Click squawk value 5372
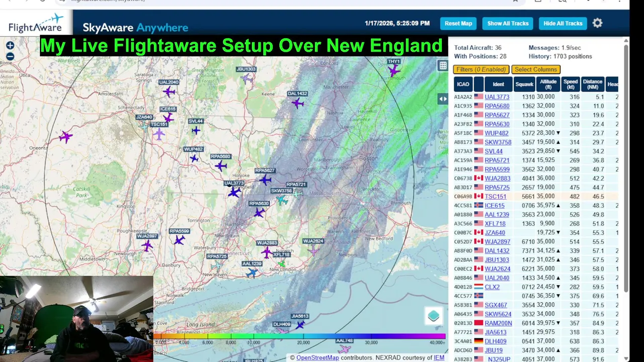The width and height of the screenshot is (644, 362). click(x=528, y=133)
